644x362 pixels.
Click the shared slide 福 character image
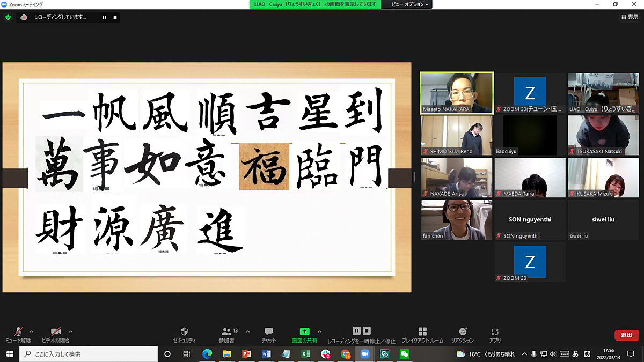[264, 167]
